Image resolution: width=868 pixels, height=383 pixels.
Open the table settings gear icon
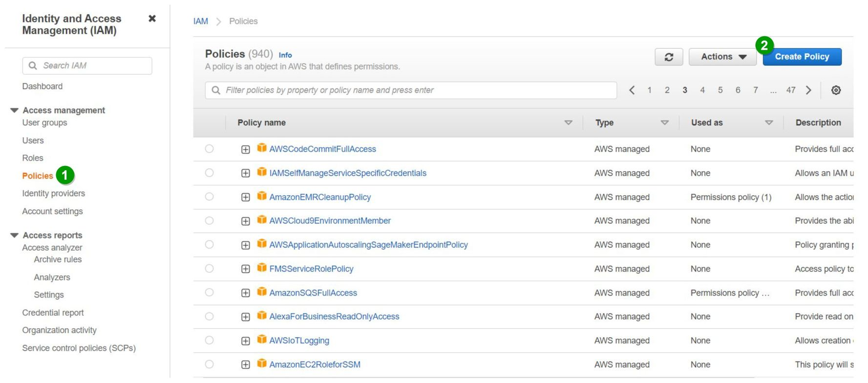point(836,90)
